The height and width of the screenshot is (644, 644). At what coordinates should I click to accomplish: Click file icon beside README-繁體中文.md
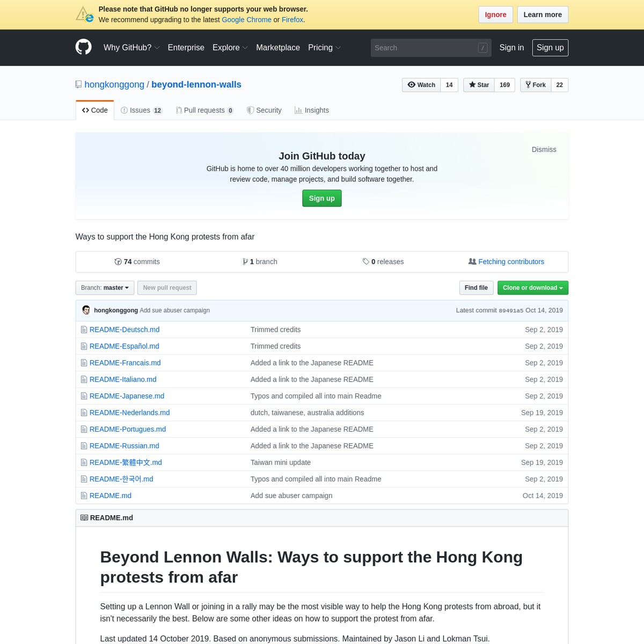tap(84, 463)
